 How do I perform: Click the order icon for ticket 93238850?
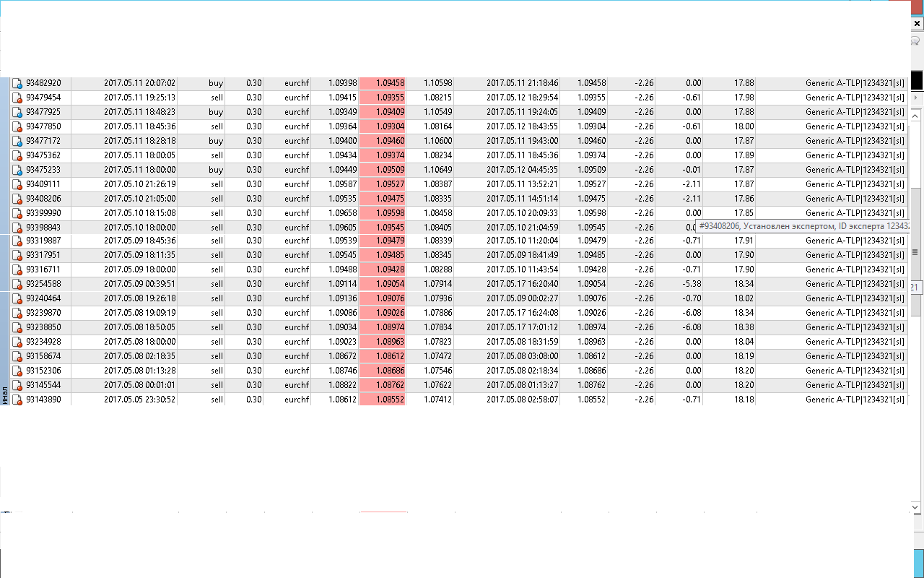(x=17, y=327)
